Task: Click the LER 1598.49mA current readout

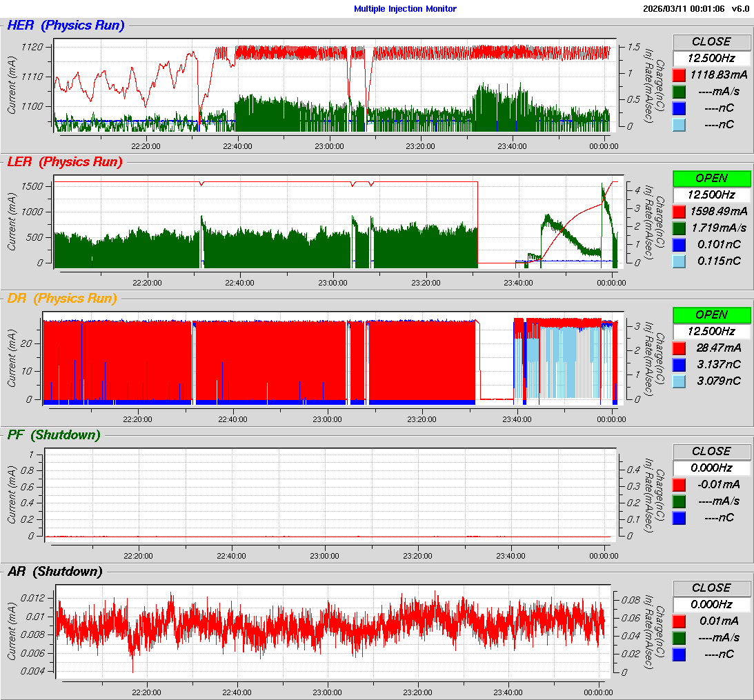Action: pyautogui.click(x=720, y=211)
